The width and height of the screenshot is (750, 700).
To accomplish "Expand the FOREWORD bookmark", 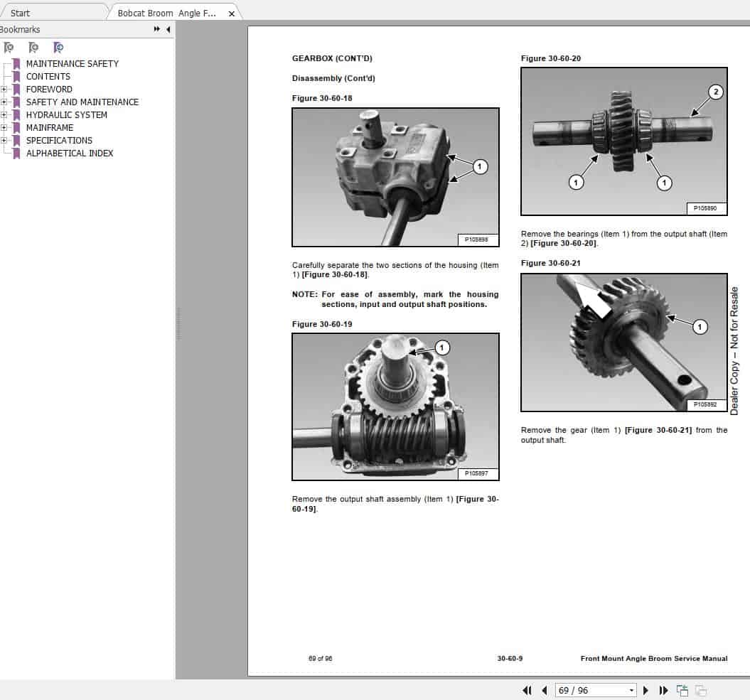I will click(6, 89).
